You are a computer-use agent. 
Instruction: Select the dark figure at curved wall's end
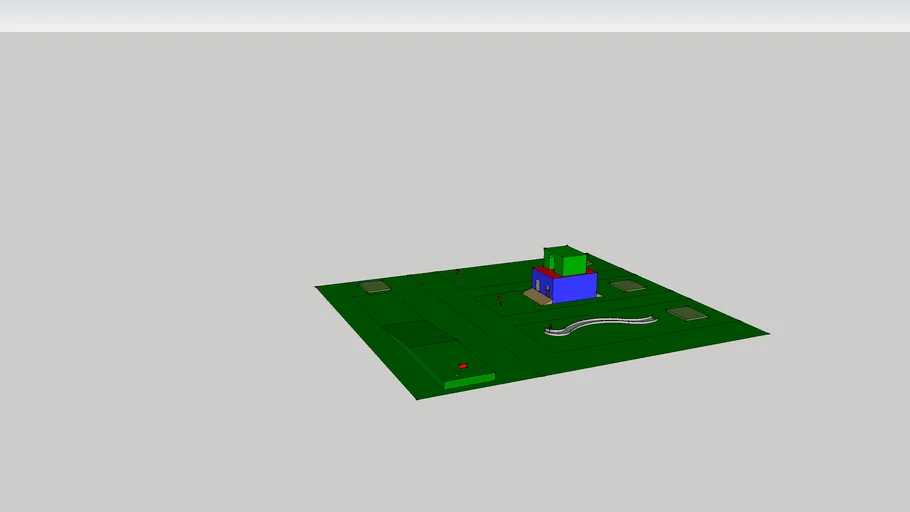click(x=548, y=325)
